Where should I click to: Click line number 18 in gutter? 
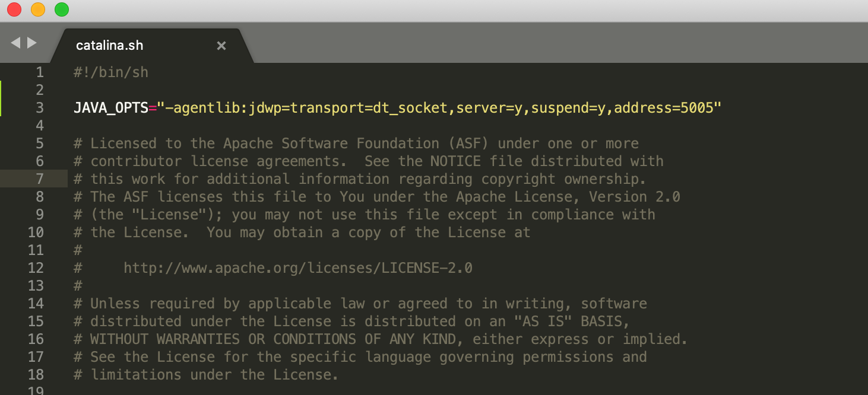(36, 375)
